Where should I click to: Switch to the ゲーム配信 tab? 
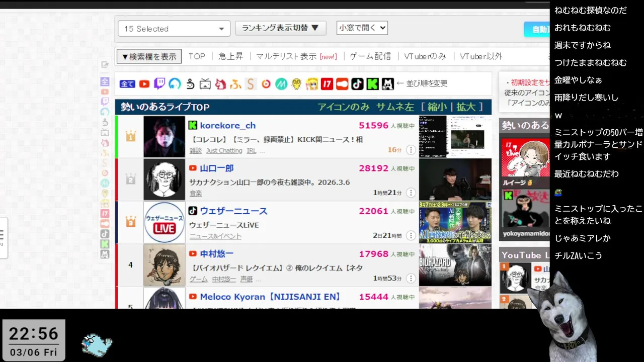370,56
